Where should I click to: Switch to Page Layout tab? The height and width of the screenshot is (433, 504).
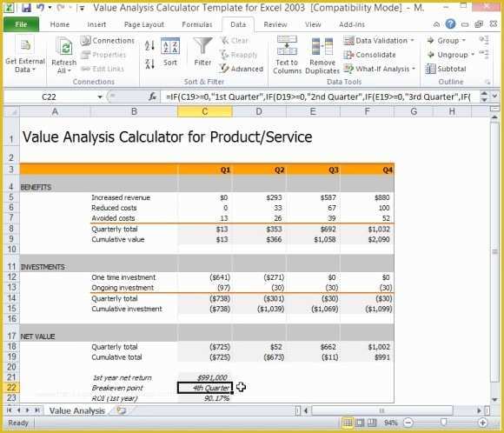pyautogui.click(x=144, y=24)
